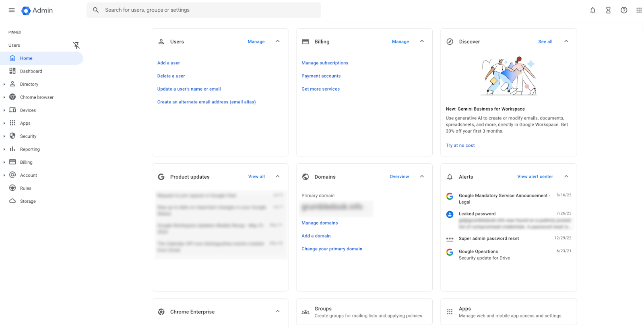This screenshot has width=644, height=328.
Task: Click the Dashboard icon in sidebar
Action: [12, 71]
